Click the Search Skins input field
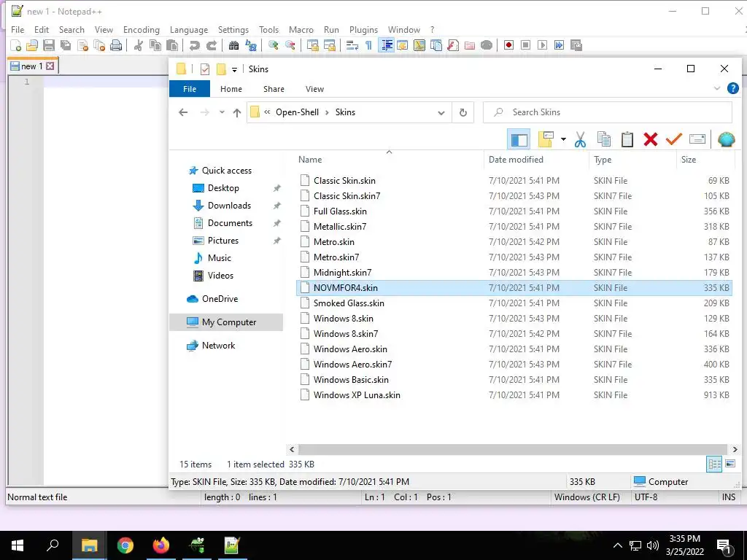Screen dimensions: 747x560 (x=608, y=112)
